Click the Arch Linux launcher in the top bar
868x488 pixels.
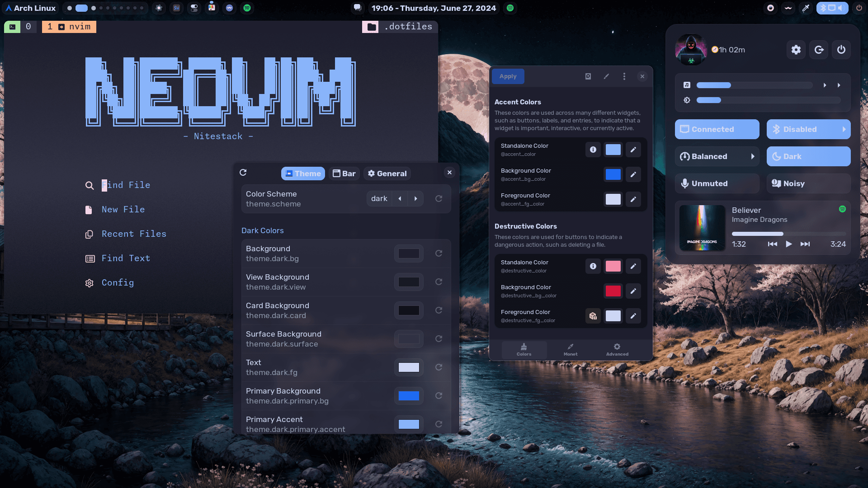pos(31,8)
